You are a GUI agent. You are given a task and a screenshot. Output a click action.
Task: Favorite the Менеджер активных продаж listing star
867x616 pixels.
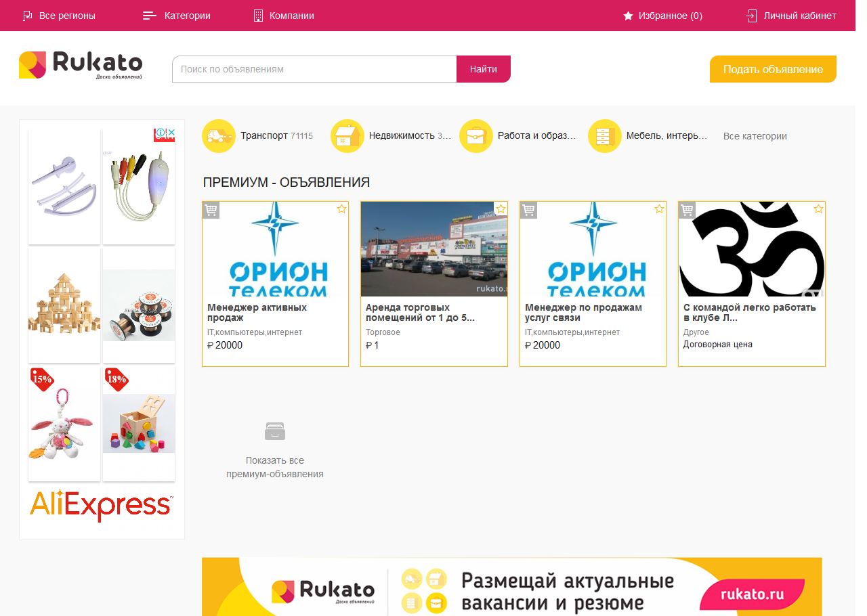coord(341,209)
